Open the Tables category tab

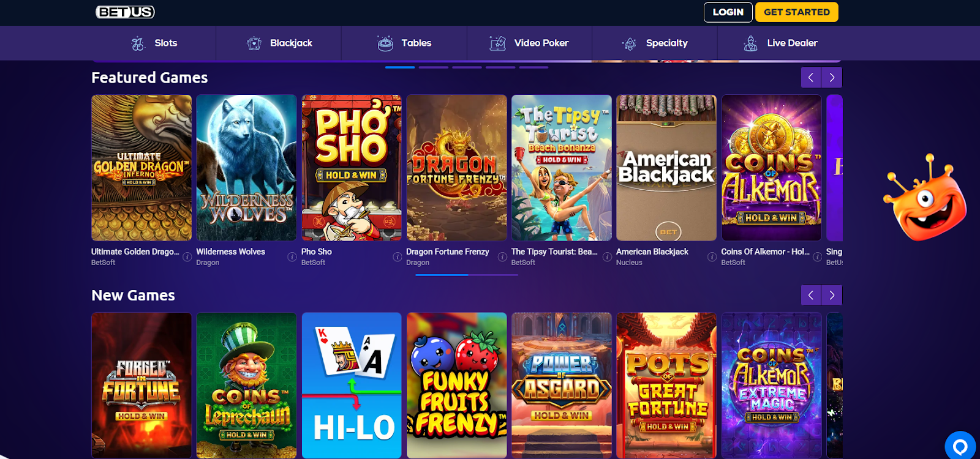404,43
